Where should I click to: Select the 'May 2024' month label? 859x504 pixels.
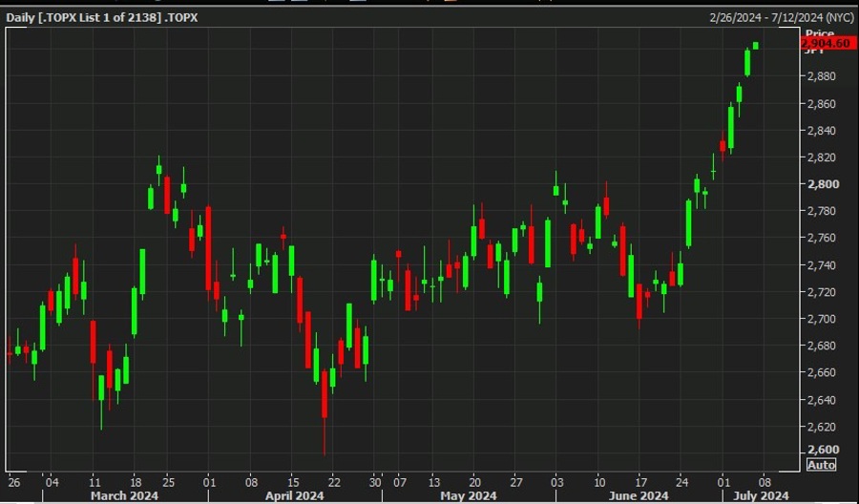tap(469, 496)
